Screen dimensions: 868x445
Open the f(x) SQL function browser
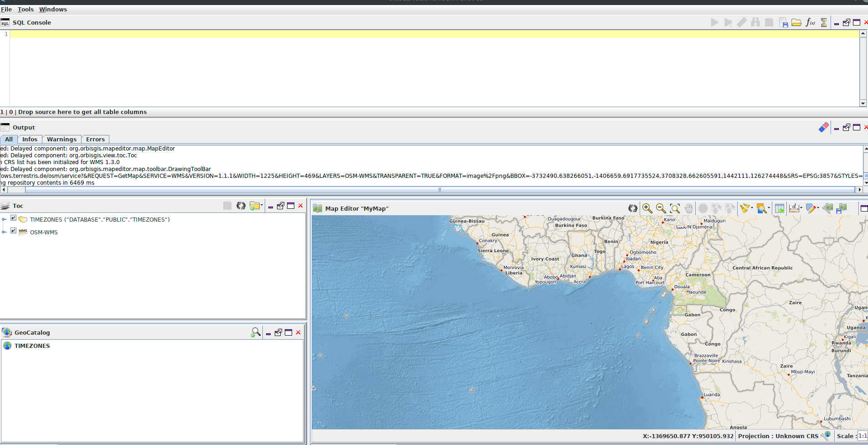click(810, 22)
